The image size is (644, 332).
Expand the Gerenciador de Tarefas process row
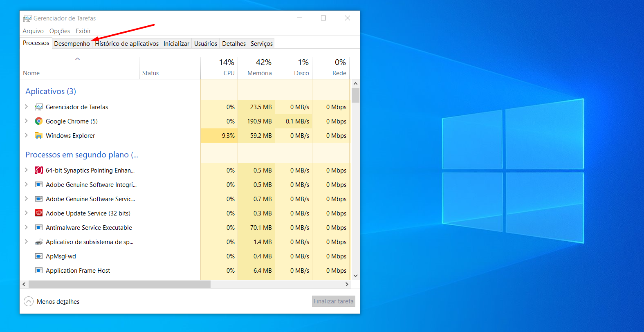26,107
